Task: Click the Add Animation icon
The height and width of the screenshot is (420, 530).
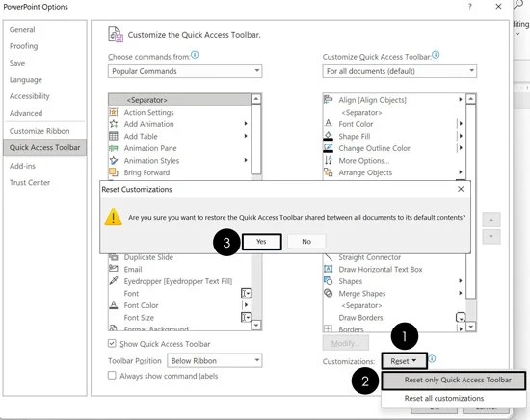Action: [x=114, y=124]
